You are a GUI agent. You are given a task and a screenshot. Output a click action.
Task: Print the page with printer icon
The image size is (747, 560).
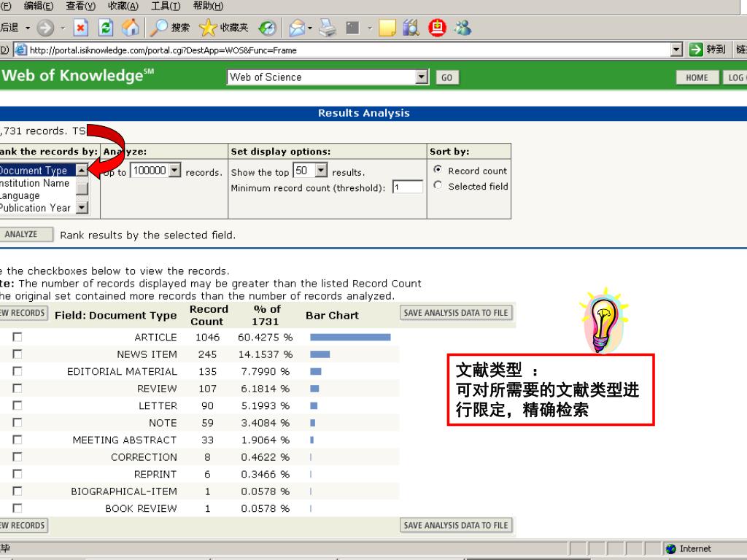click(328, 28)
